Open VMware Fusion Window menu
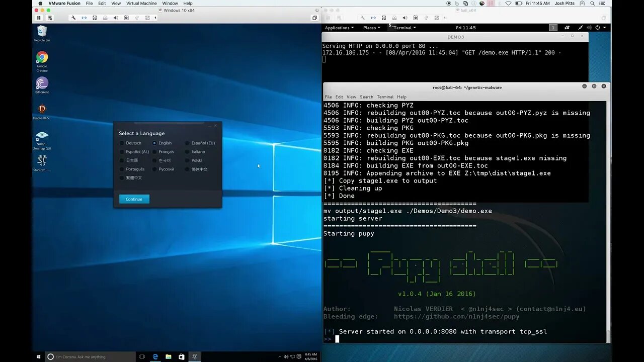The image size is (644, 362). click(170, 3)
